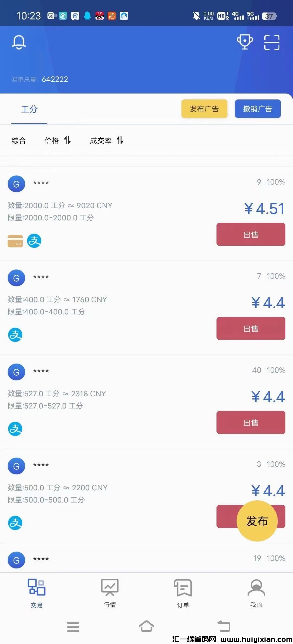Tap the QR scan icon
The height and width of the screenshot is (644, 293).
click(272, 43)
